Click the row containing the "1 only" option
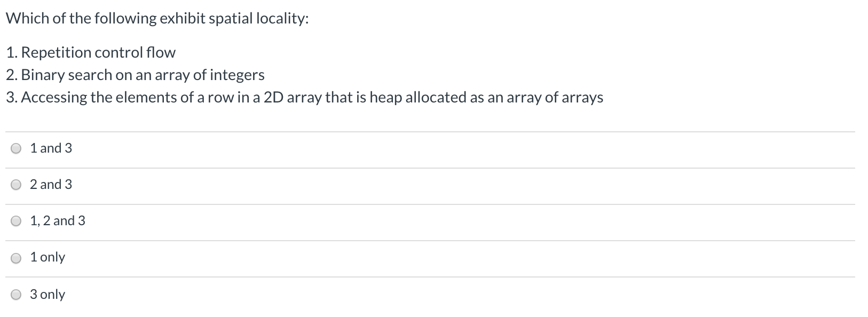Viewport: 868px width, 317px height. point(427,257)
